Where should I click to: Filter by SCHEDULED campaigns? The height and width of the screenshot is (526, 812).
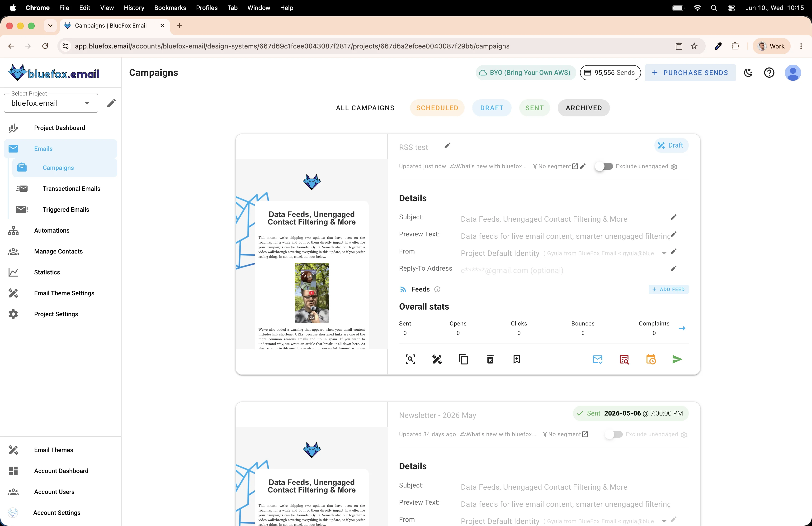pyautogui.click(x=437, y=108)
